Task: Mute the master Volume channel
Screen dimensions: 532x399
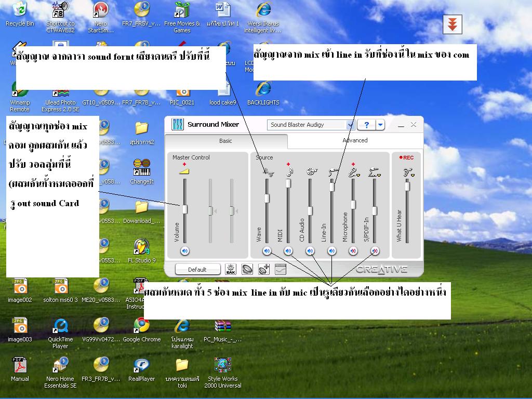Action: tap(184, 251)
